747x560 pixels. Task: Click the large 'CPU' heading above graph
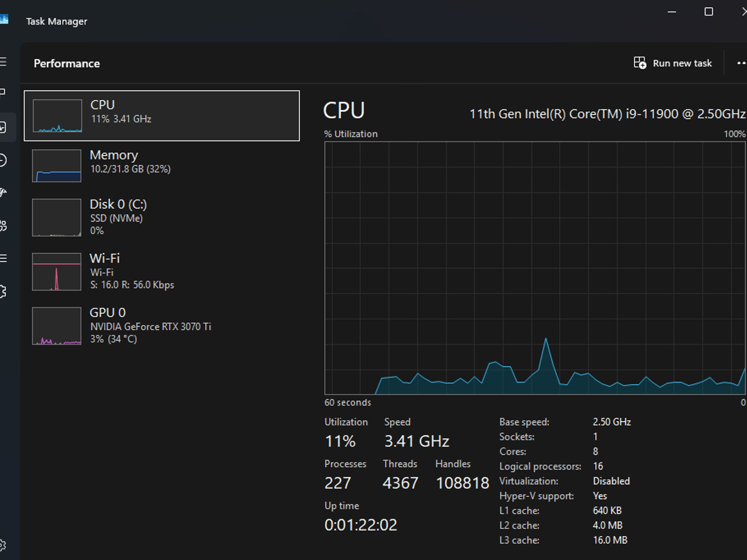coord(344,110)
